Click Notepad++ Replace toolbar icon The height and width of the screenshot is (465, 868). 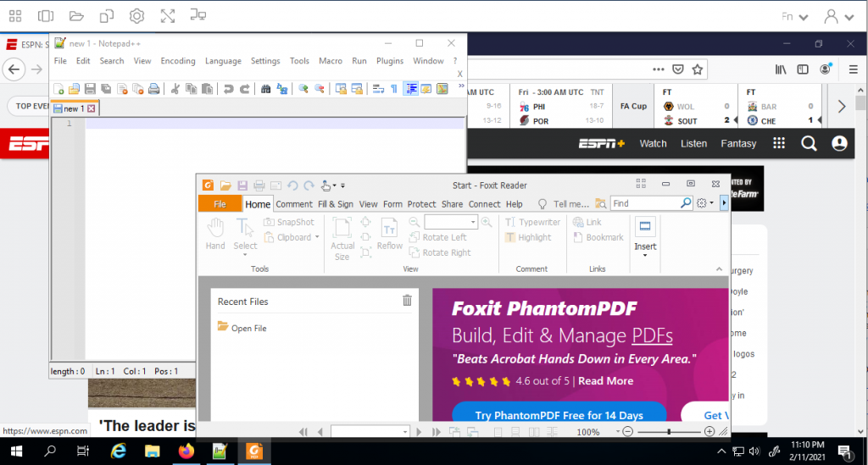(x=281, y=88)
